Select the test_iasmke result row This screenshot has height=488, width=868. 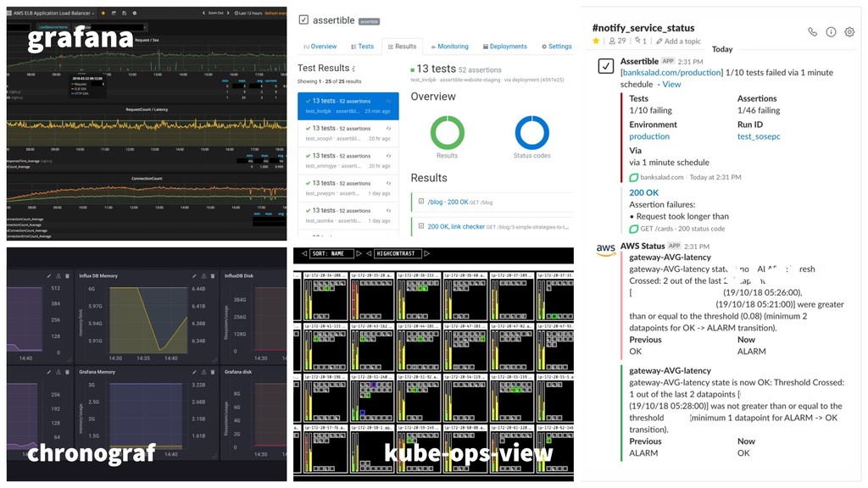tap(348, 215)
